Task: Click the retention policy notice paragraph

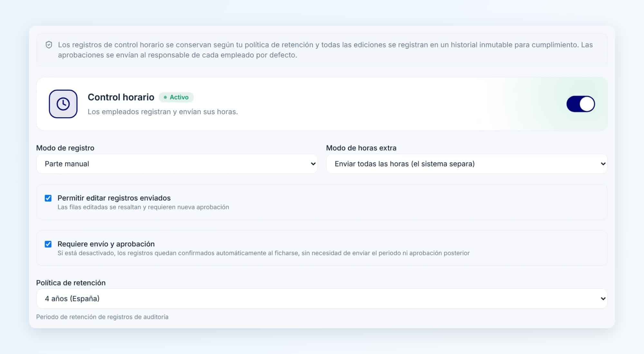Action: pyautogui.click(x=325, y=50)
